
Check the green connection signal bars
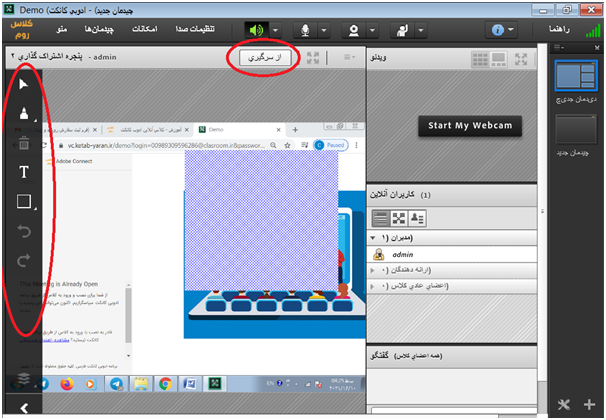(x=593, y=31)
